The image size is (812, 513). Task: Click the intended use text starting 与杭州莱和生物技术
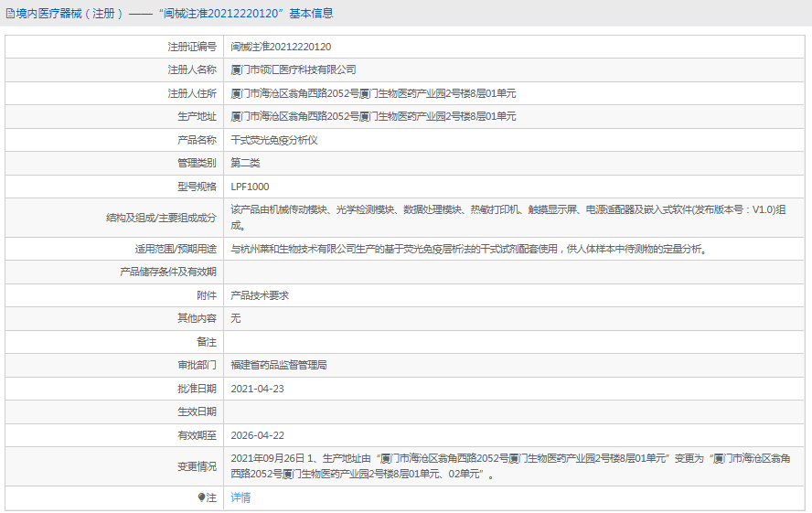click(469, 249)
